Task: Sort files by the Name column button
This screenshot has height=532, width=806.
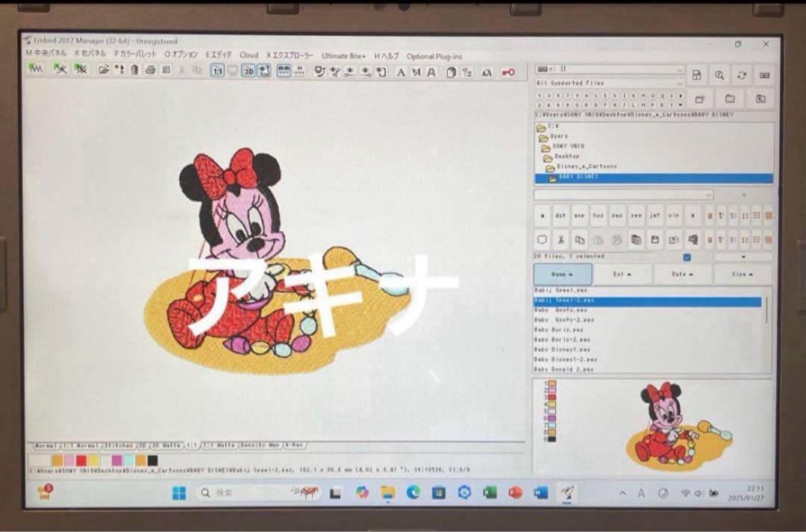Action: (563, 274)
